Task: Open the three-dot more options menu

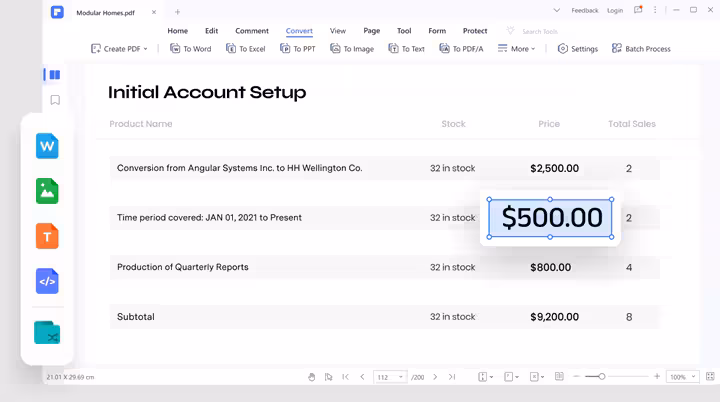Action: click(655, 10)
